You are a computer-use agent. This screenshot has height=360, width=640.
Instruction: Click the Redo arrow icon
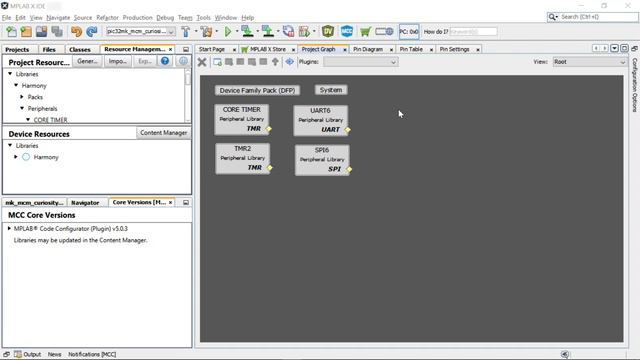[x=92, y=31]
